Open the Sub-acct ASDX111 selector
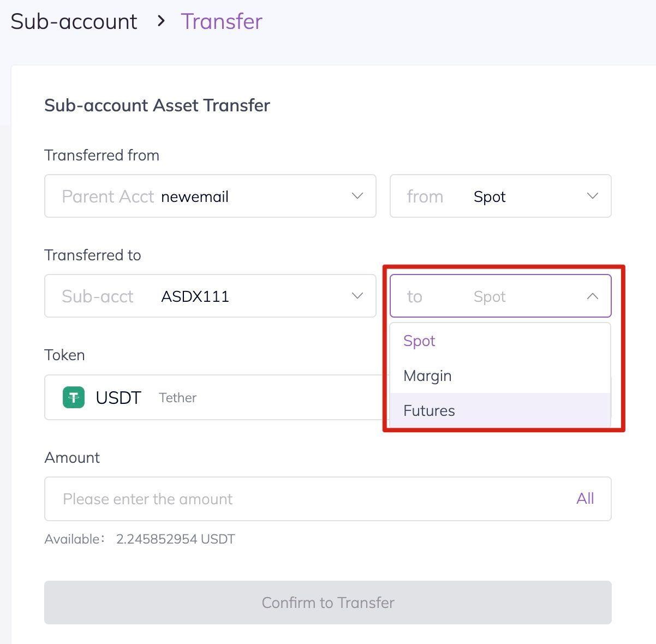The height and width of the screenshot is (644, 656). pyautogui.click(x=210, y=296)
